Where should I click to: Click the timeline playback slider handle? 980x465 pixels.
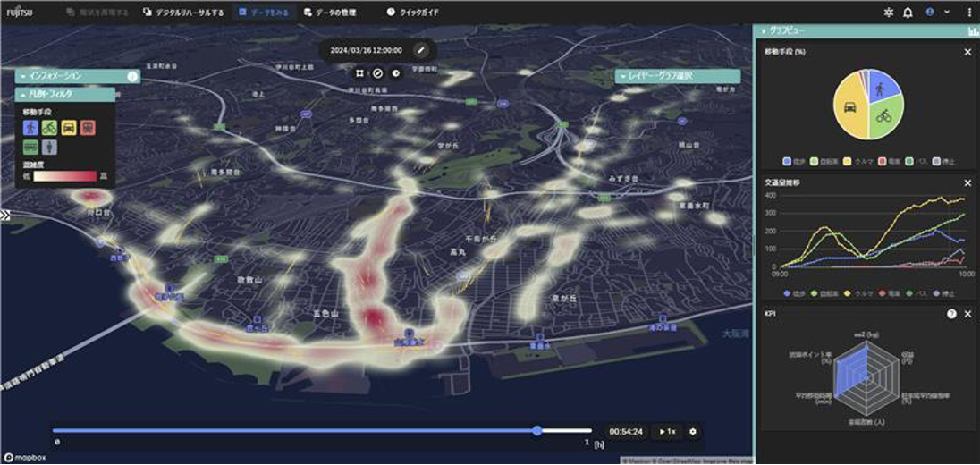[537, 431]
